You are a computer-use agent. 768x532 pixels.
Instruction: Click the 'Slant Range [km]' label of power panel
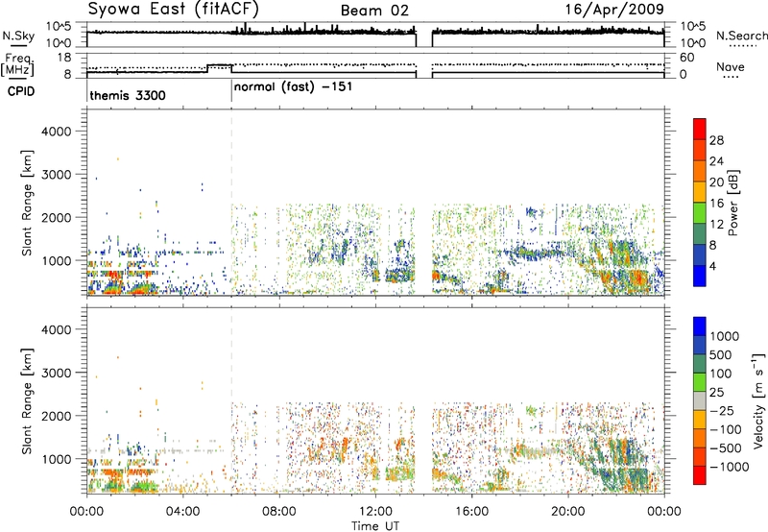(27, 203)
